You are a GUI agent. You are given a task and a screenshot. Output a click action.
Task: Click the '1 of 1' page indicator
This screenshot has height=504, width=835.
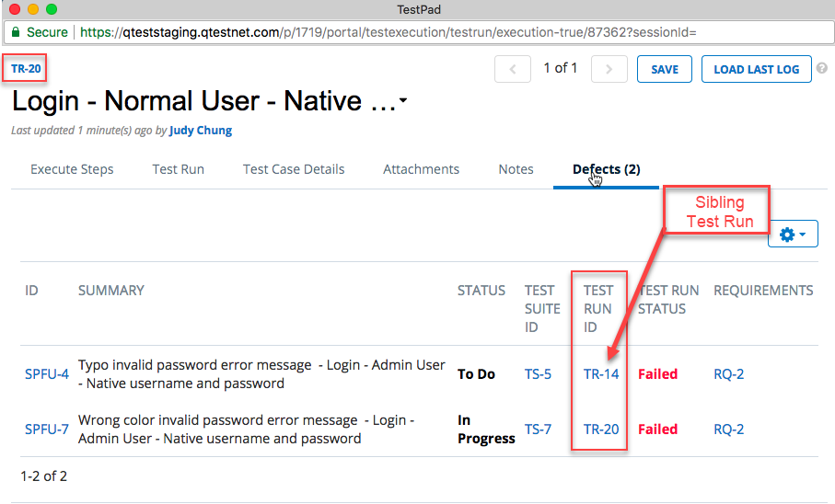561,68
